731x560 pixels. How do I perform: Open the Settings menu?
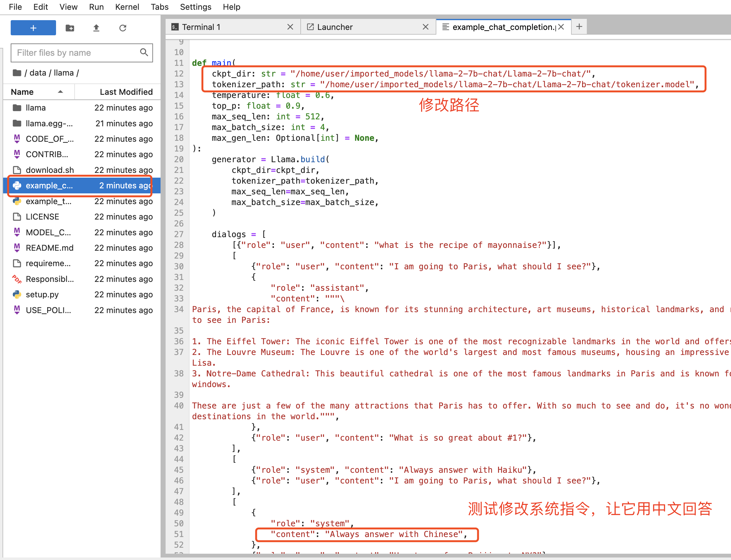tap(195, 7)
